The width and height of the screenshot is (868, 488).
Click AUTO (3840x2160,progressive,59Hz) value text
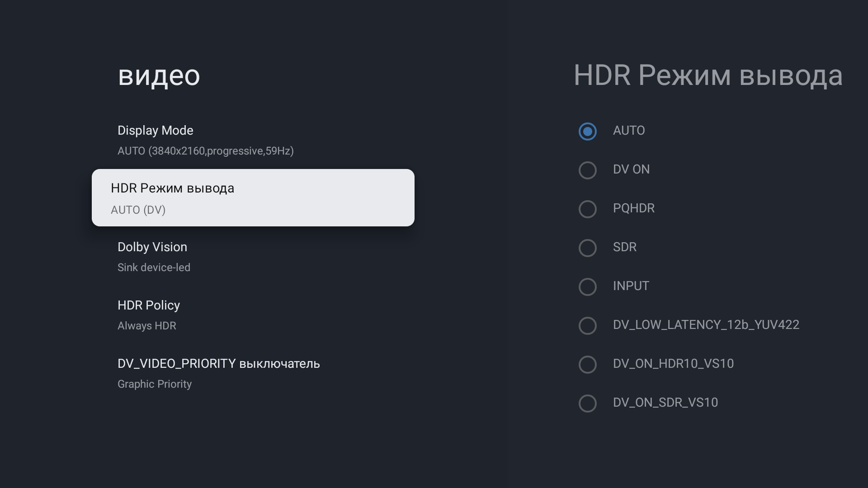click(x=206, y=151)
